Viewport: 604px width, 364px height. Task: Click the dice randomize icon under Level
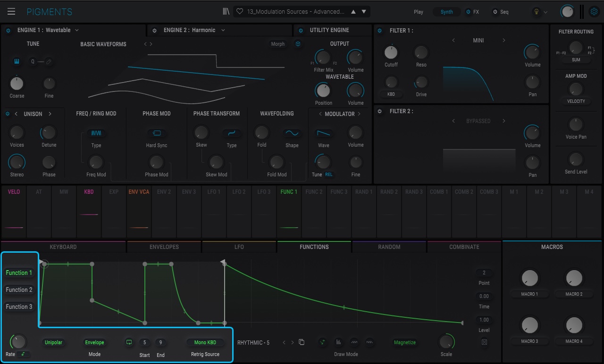pos(484,342)
